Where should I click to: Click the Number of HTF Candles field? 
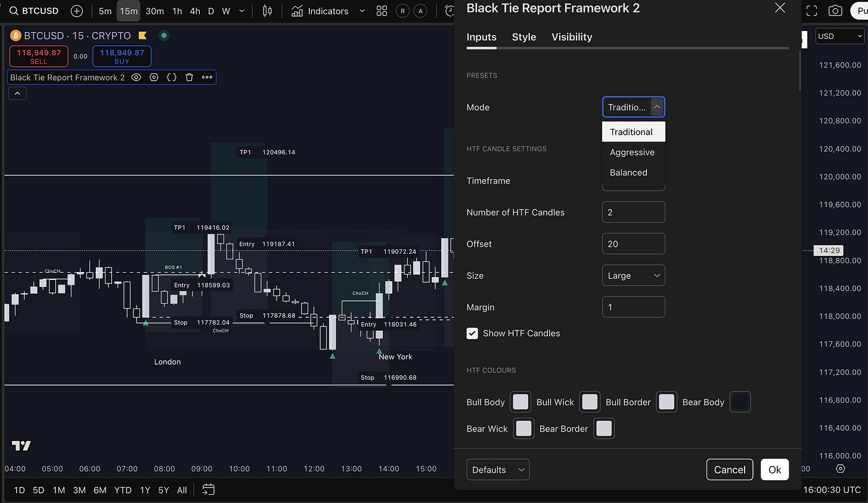click(634, 212)
